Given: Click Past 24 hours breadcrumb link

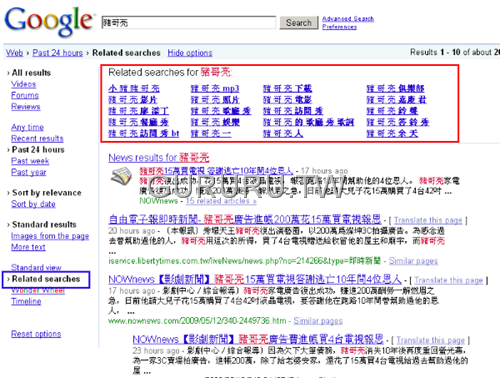Looking at the screenshot, I should 58,53.
